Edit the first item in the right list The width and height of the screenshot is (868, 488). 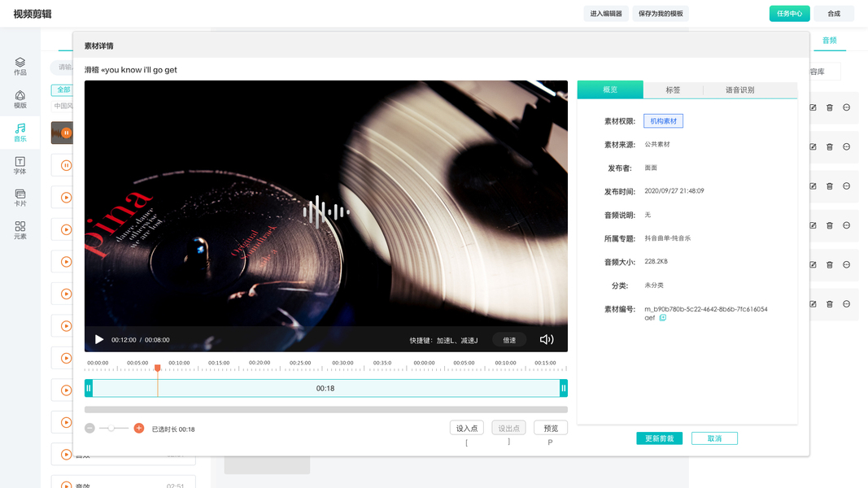click(813, 107)
